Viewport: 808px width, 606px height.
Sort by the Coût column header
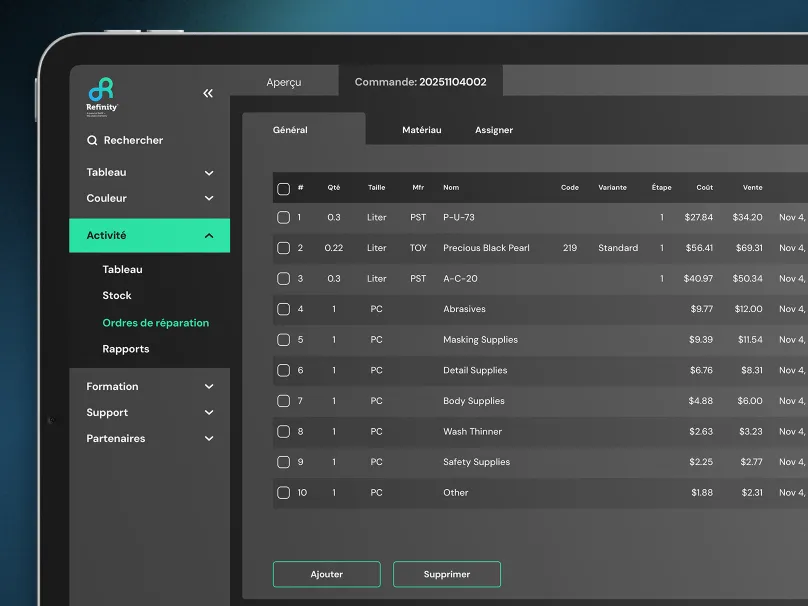tap(704, 188)
